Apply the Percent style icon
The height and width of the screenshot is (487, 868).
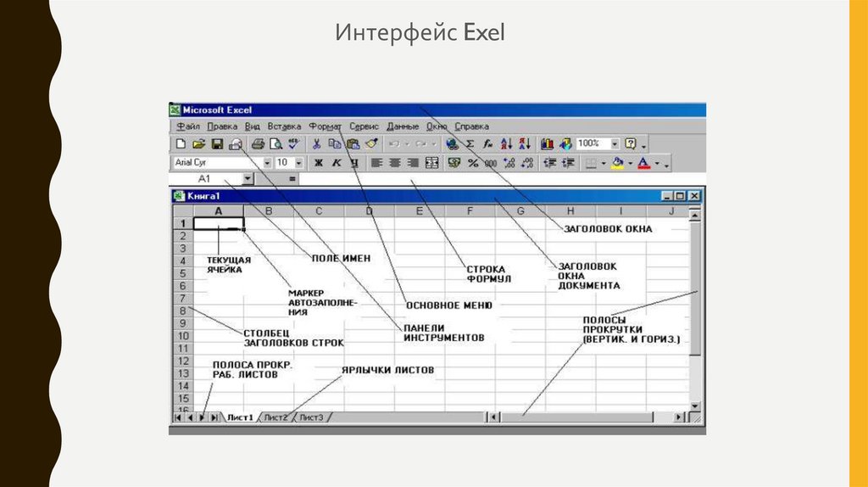coord(473,163)
